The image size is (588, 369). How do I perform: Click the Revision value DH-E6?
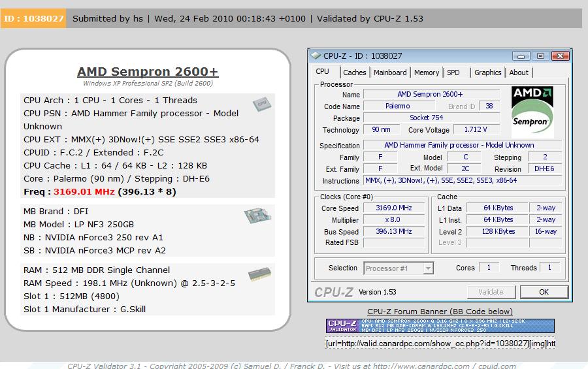[544, 169]
